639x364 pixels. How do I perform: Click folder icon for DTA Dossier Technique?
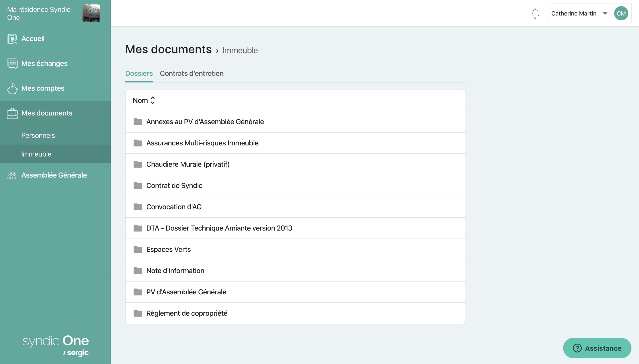pyautogui.click(x=138, y=228)
